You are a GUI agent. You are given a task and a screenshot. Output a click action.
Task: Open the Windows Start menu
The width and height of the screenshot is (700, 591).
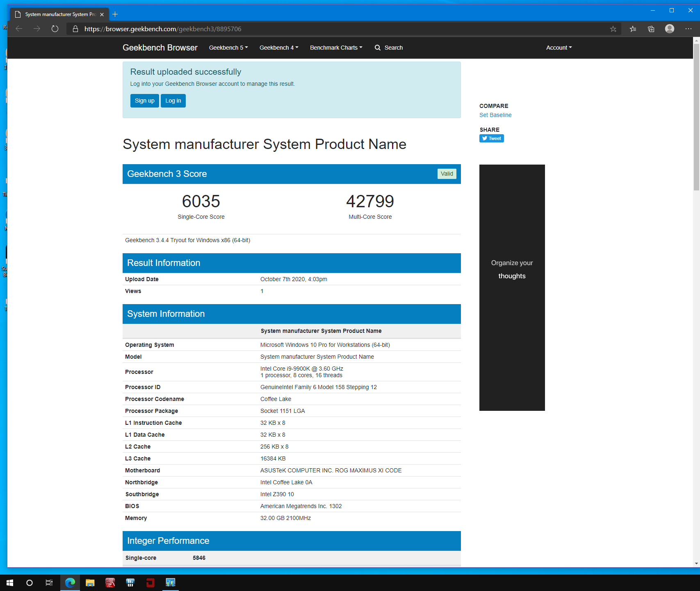pos(10,583)
